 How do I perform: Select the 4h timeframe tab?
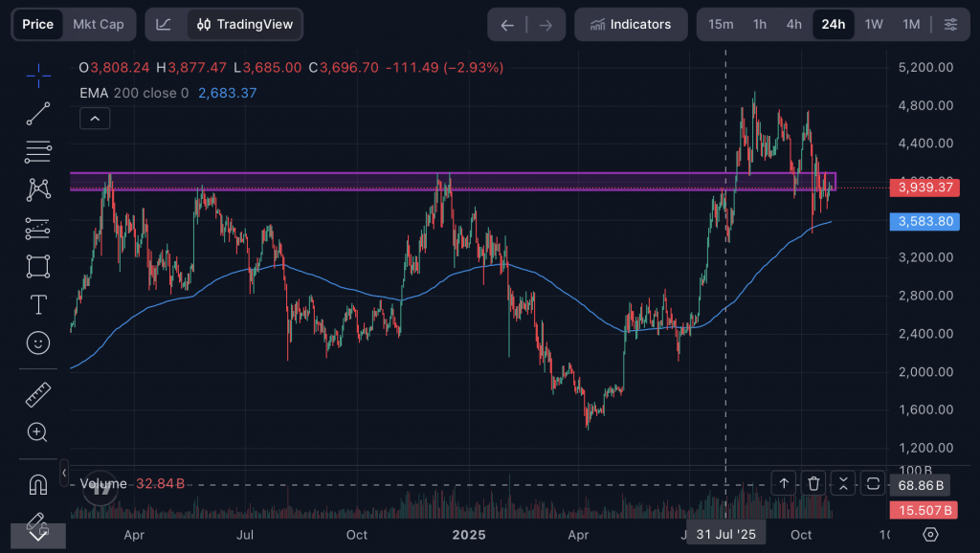793,24
